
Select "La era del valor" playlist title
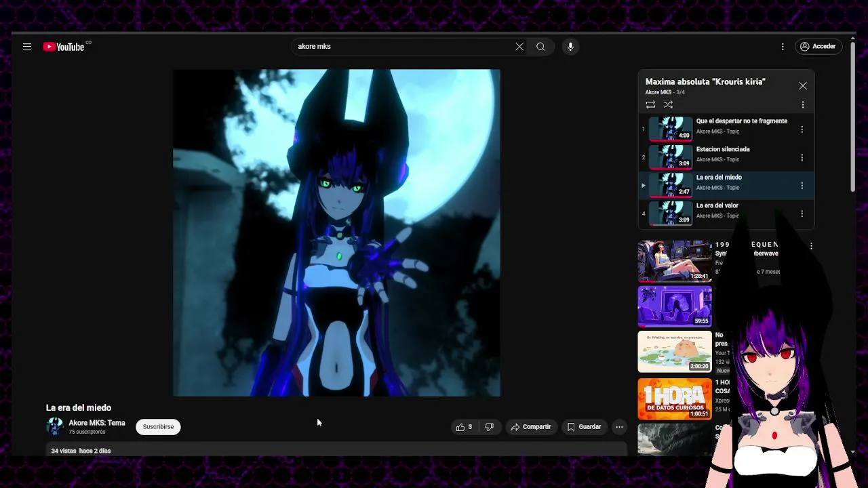point(717,205)
